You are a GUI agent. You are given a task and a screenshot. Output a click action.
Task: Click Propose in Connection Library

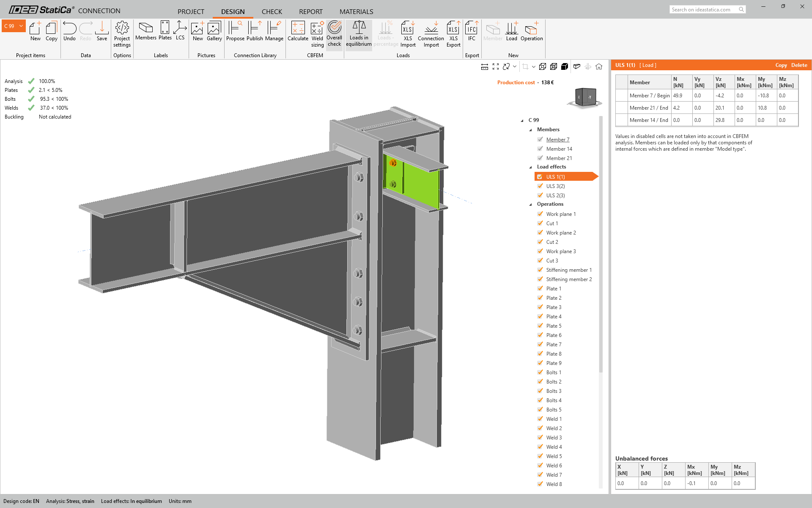point(235,31)
